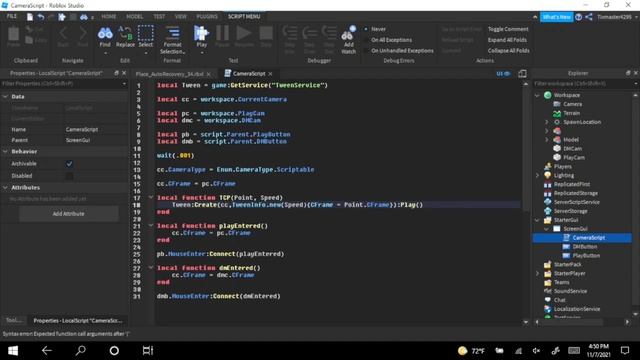This screenshot has height=360, width=640.
Task: Open Task View on the taskbar
Action: 147,350
